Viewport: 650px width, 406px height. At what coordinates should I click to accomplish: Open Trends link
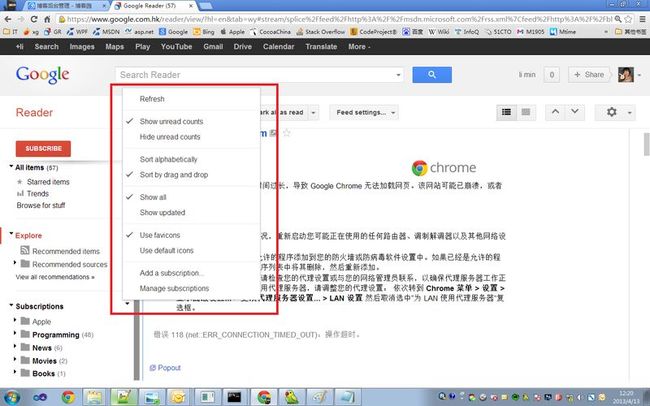(38, 193)
